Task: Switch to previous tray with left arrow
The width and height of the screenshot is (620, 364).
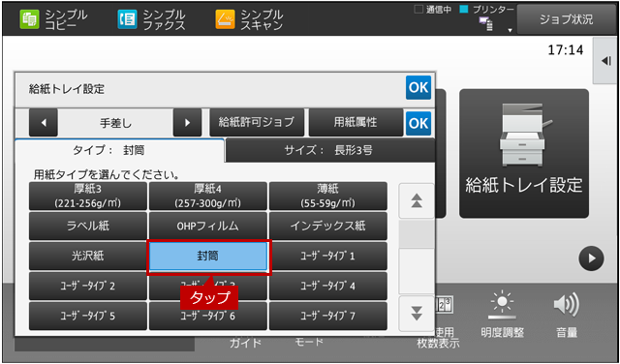Action: 44,123
